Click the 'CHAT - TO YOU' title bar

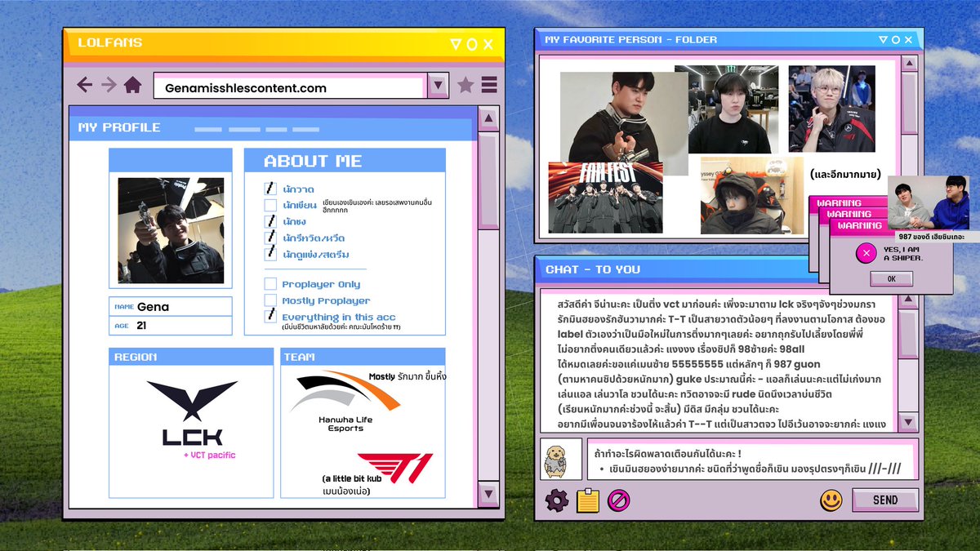(x=729, y=269)
